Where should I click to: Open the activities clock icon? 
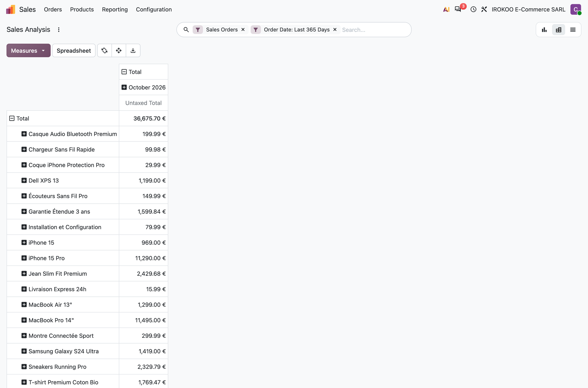click(x=473, y=9)
